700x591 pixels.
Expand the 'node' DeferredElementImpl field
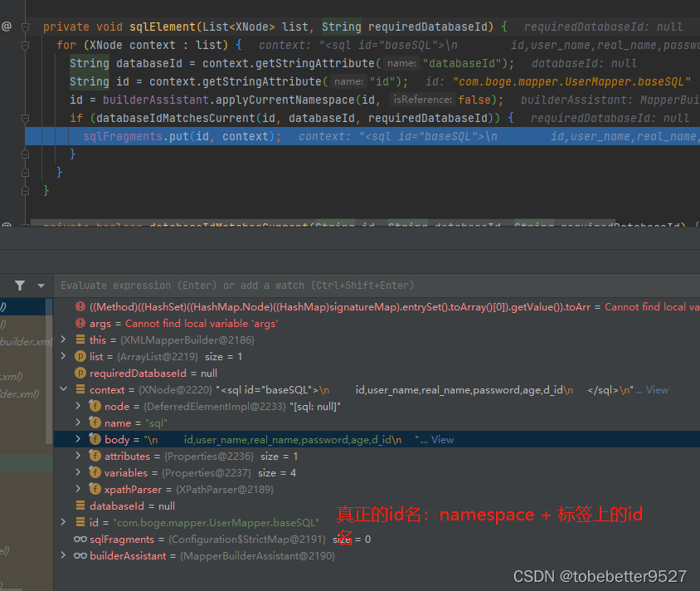coord(78,406)
